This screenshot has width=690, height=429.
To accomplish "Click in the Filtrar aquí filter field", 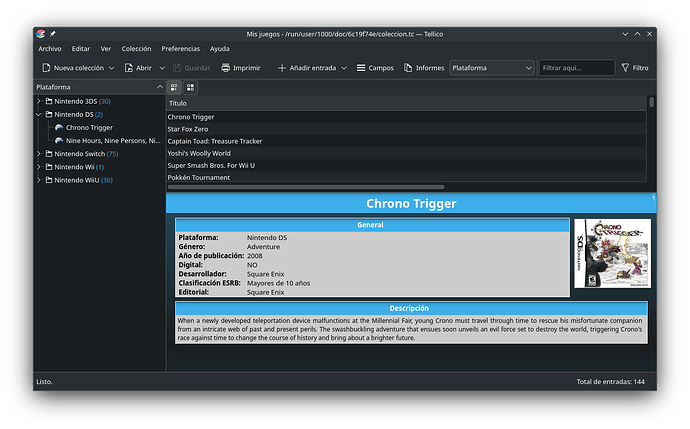I will pyautogui.click(x=577, y=68).
